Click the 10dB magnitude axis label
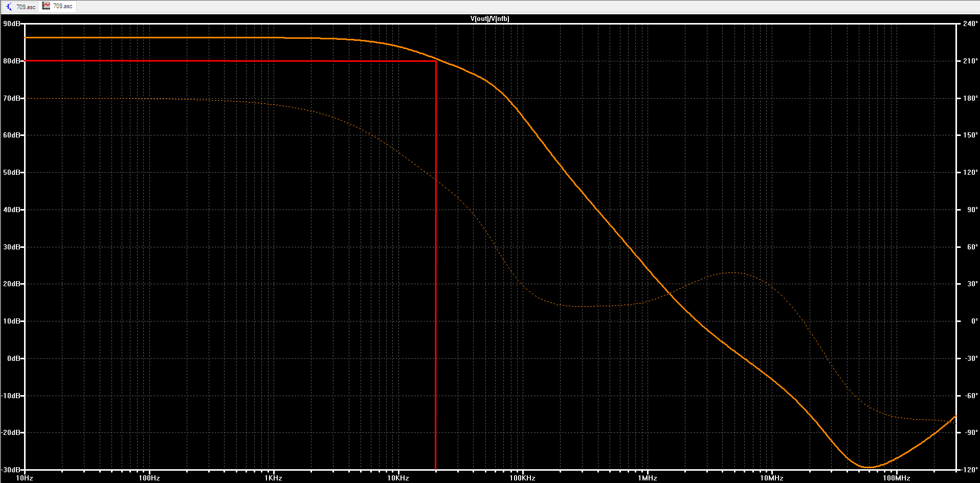The height and width of the screenshot is (483, 980). tap(12, 321)
